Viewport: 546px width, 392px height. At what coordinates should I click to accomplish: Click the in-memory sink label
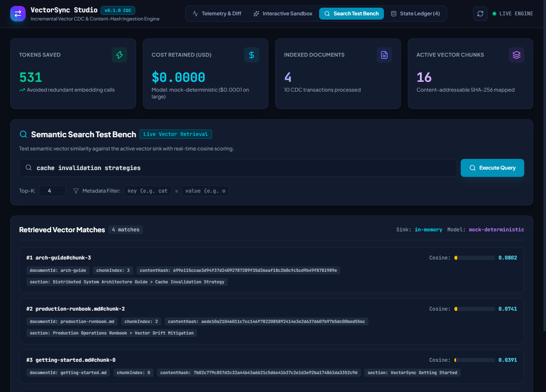pyautogui.click(x=428, y=230)
